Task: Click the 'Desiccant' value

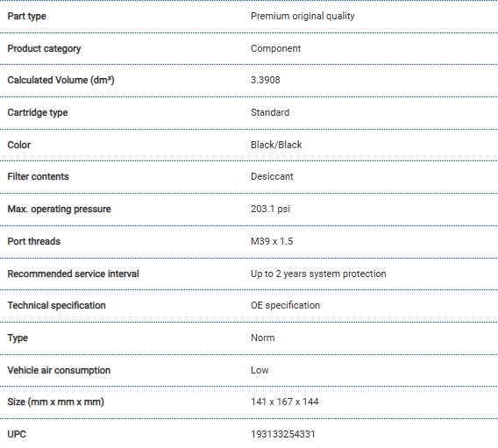Action: 272,176
